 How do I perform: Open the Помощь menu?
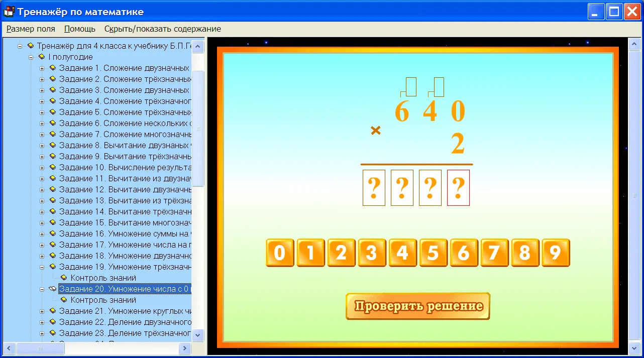tap(80, 29)
